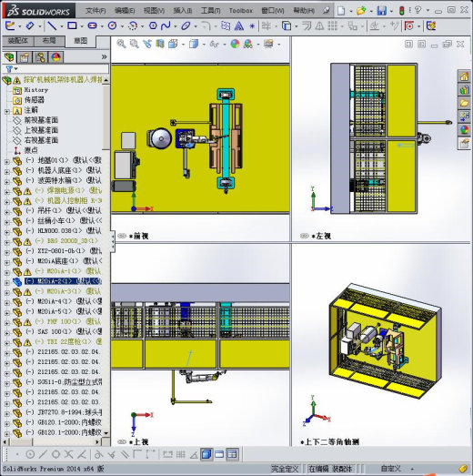Screen dimensions: 473x476
Task: Click the Trim Entities tool
Action: tap(267, 26)
